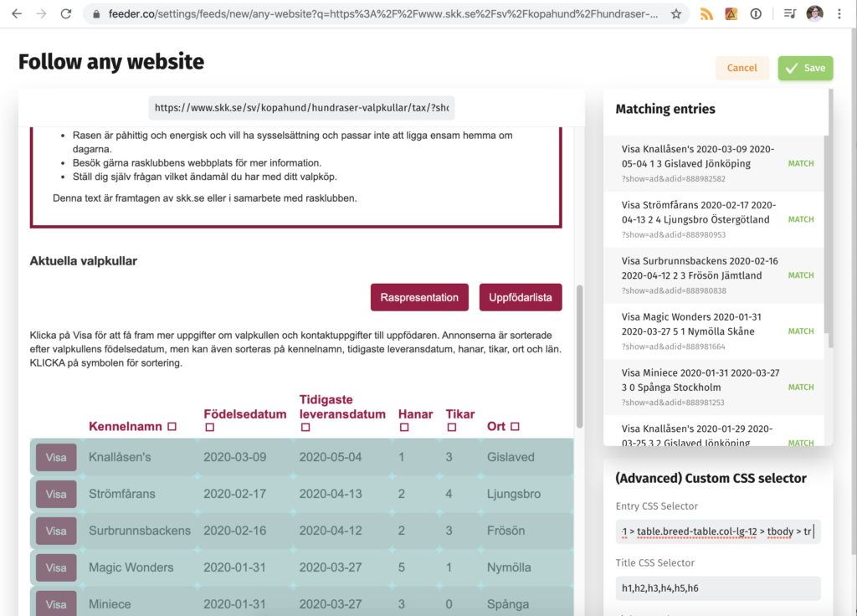Click birth date 2020-02-17 cell
Image resolution: width=857 pixels, height=616 pixels.
234,494
